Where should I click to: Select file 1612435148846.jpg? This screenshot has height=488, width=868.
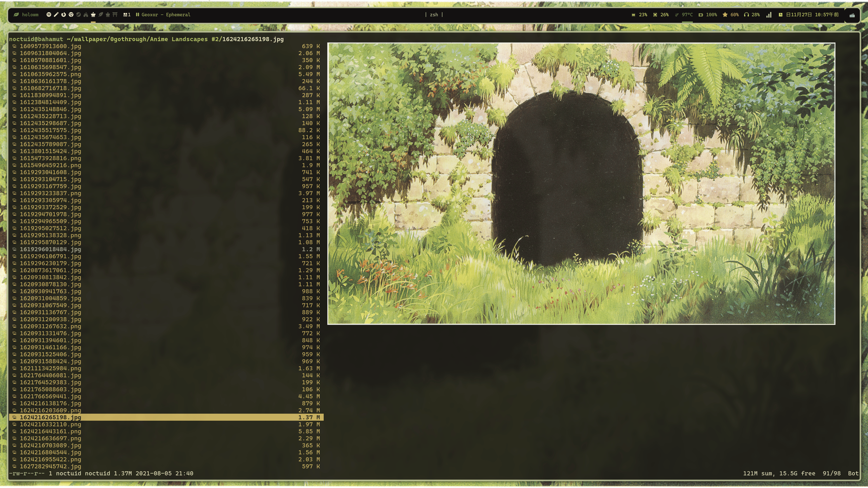click(166, 109)
